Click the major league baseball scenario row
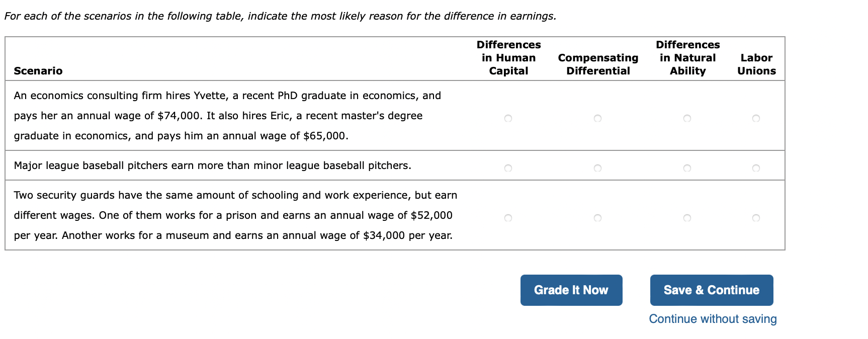868x339 pixels. pyautogui.click(x=212, y=165)
